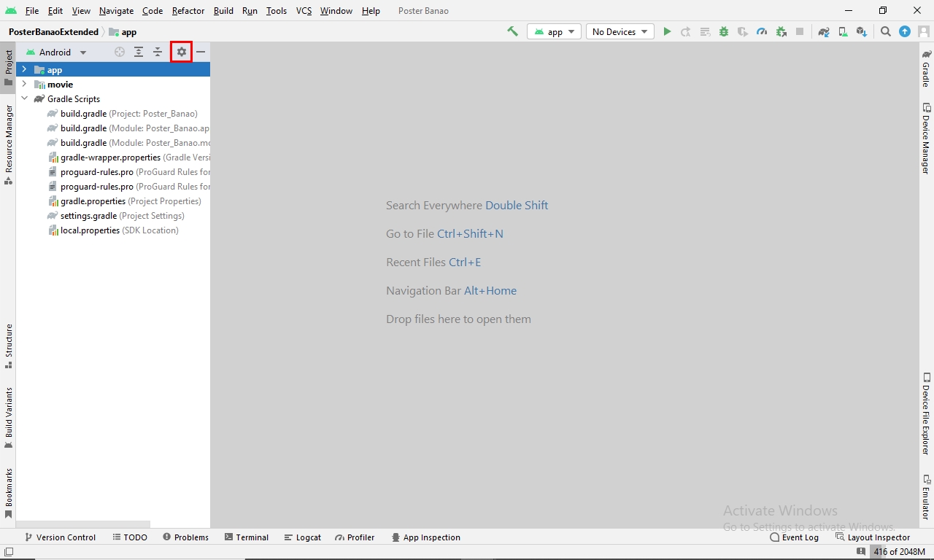The image size is (934, 560).
Task: Open the No Devices dropdown
Action: [620, 31]
